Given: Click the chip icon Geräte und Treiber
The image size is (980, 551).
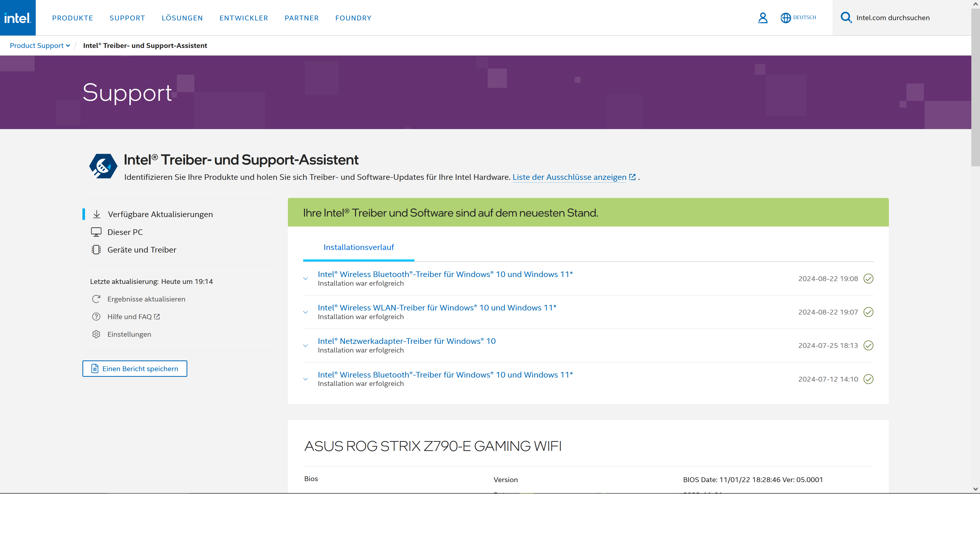Looking at the screenshot, I should coord(96,250).
